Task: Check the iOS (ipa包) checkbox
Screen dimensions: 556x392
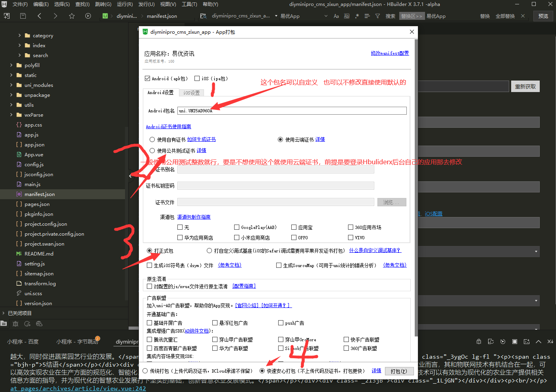Action: tap(197, 79)
